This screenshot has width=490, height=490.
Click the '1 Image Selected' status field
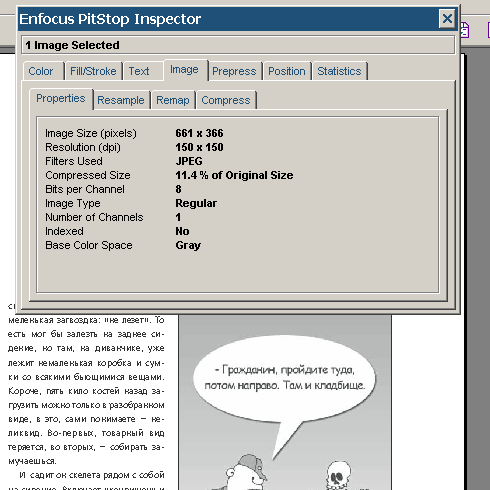click(x=238, y=45)
